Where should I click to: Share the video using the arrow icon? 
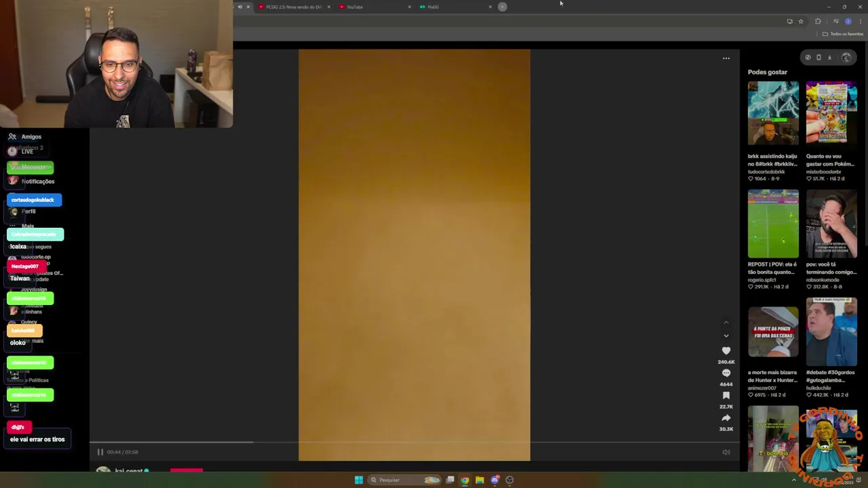pyautogui.click(x=726, y=418)
